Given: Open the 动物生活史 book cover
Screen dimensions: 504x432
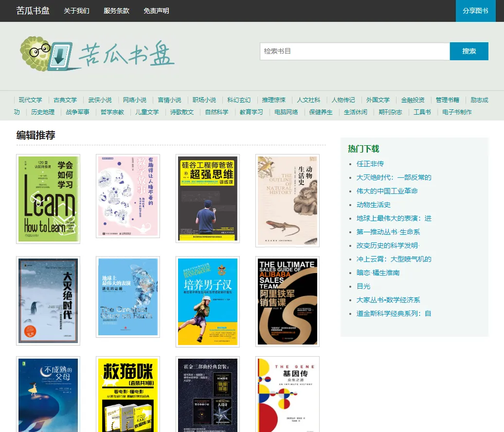Looking at the screenshot, I should click(288, 201).
